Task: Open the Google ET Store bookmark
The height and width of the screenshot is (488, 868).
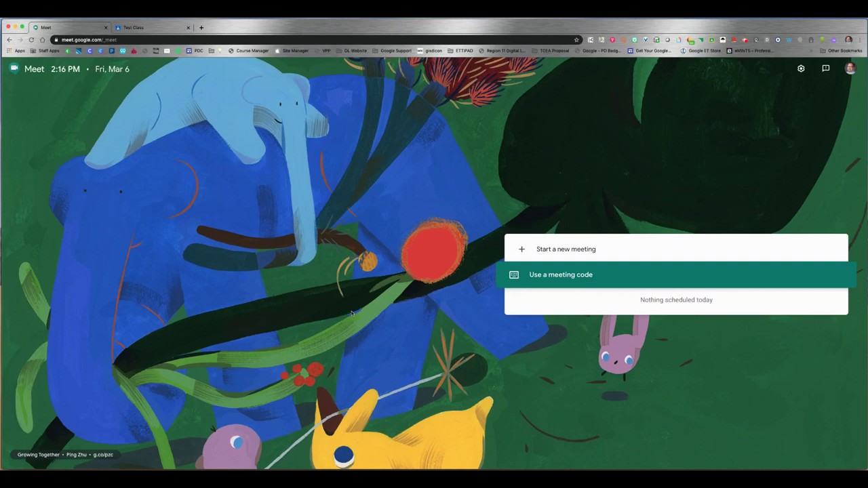Action: coord(701,51)
